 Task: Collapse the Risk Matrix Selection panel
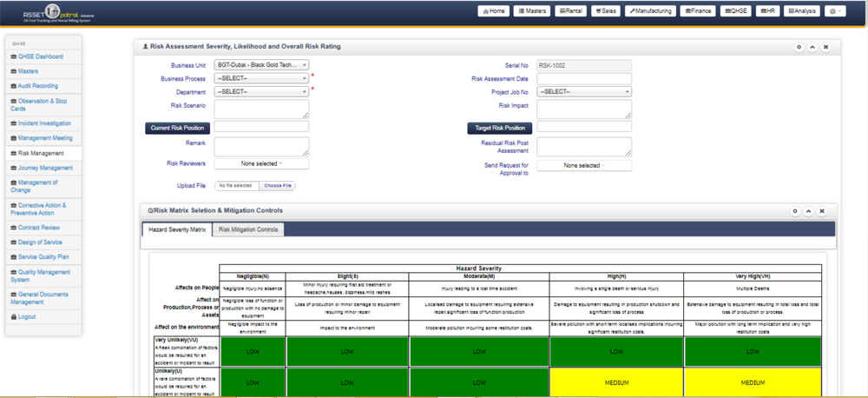808,211
